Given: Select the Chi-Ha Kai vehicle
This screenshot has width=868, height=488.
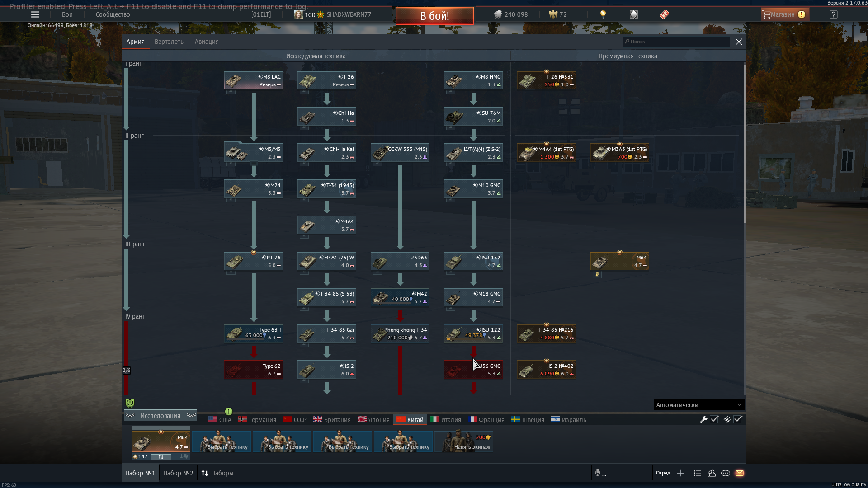Looking at the screenshot, I should [x=327, y=153].
